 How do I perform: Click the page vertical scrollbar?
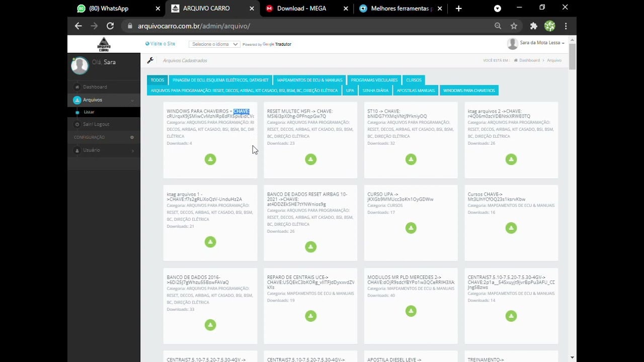click(573, 56)
